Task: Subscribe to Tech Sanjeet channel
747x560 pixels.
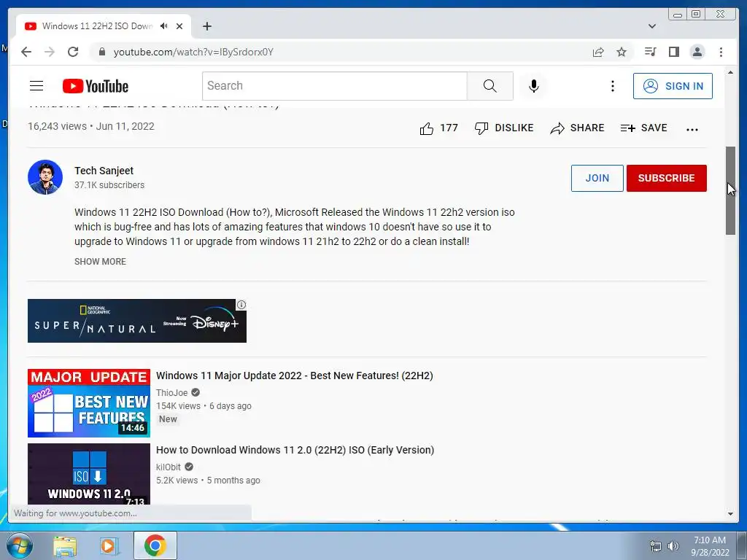Action: pos(667,178)
